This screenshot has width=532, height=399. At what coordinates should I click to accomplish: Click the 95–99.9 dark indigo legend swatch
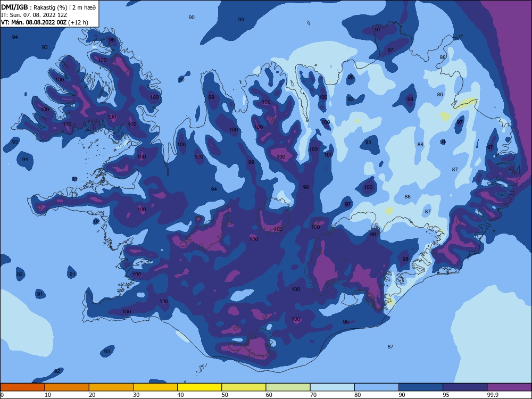click(x=465, y=387)
